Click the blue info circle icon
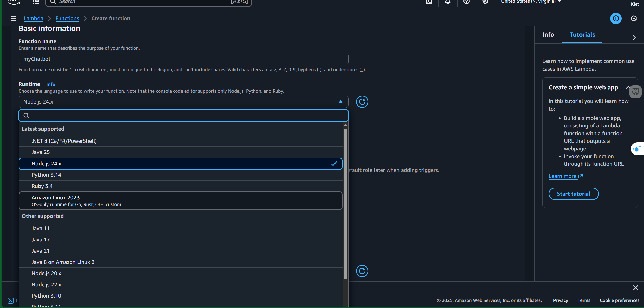The image size is (644, 308). pos(616,18)
